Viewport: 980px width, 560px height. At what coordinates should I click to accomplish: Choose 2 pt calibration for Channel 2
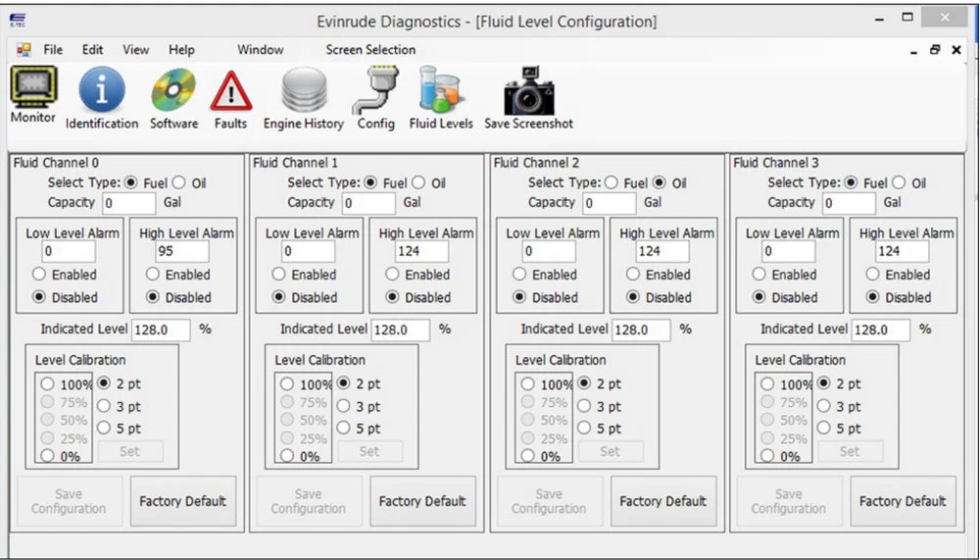pos(584,382)
